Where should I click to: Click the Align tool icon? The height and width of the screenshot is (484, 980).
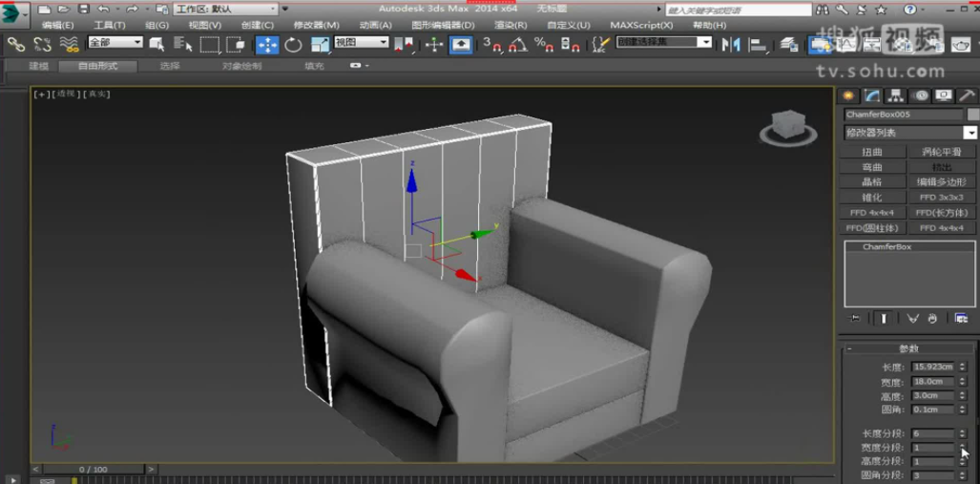click(x=758, y=45)
